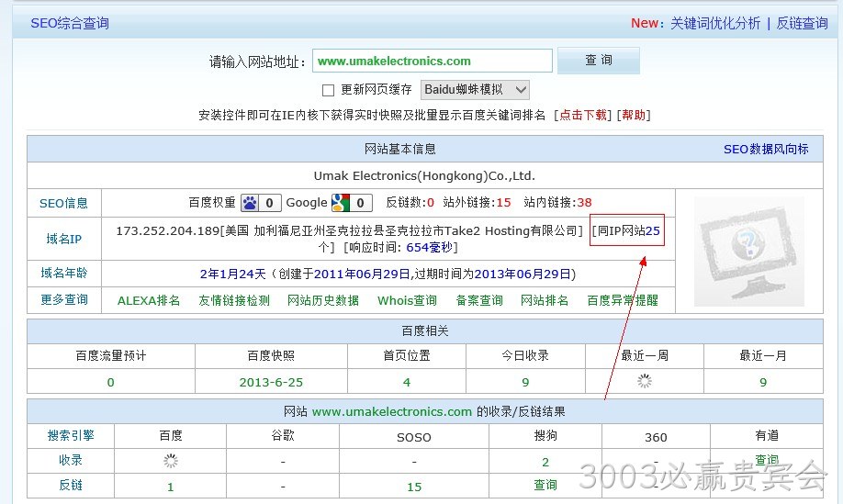Click the 帮助 link
The height and width of the screenshot is (504, 843).
(x=634, y=115)
